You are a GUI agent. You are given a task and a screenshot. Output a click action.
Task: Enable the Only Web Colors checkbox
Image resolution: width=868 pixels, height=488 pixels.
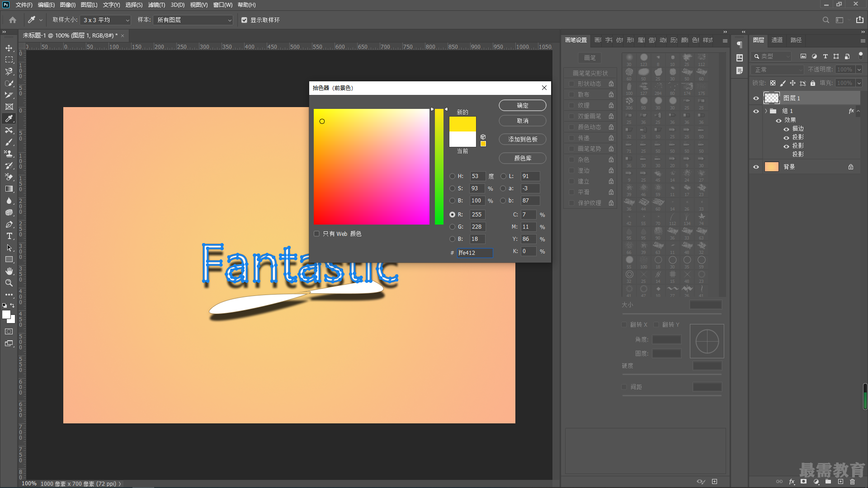pos(316,234)
